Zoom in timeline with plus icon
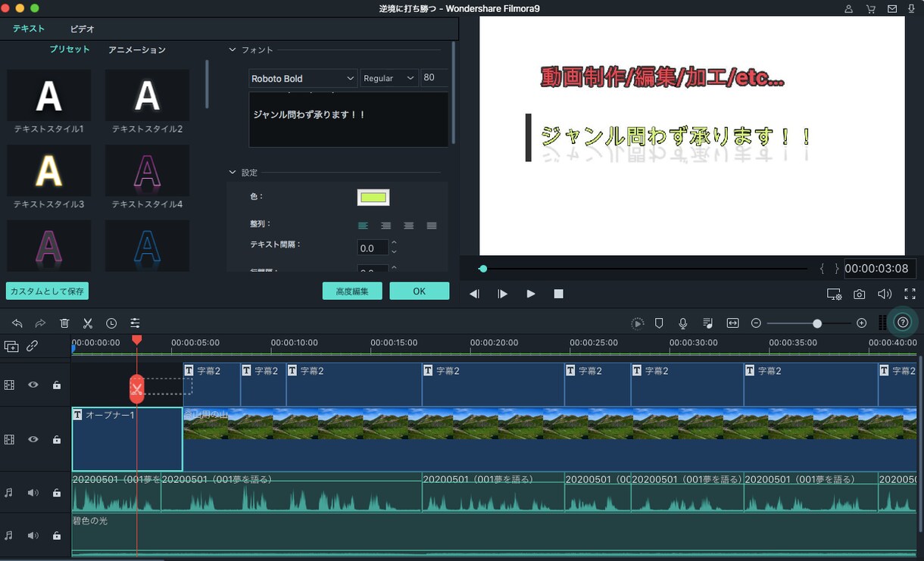The height and width of the screenshot is (561, 924). [x=861, y=323]
